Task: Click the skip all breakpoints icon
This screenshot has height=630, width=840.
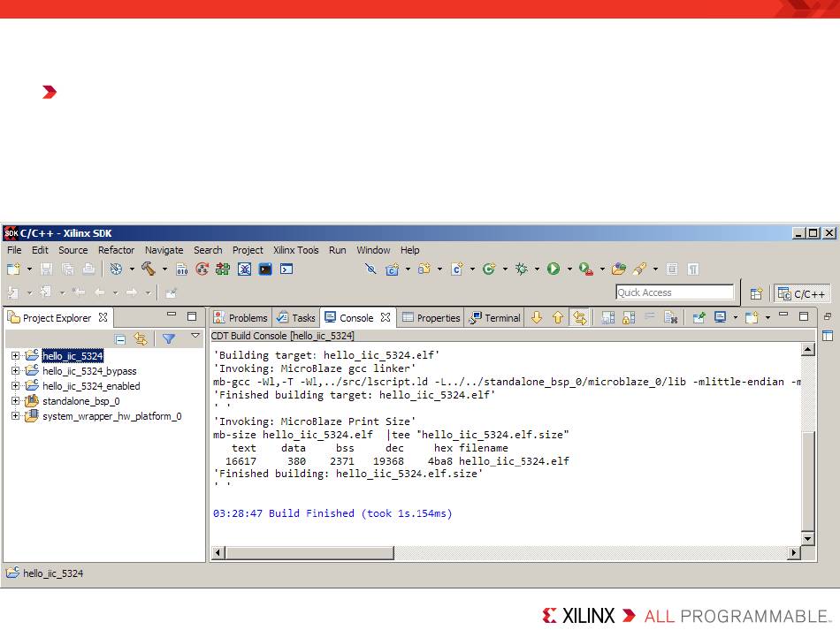Action: (370, 269)
